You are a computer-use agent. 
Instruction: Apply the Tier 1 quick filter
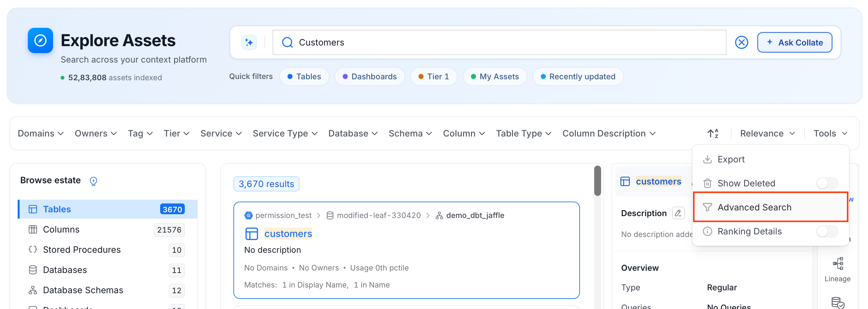coord(434,76)
